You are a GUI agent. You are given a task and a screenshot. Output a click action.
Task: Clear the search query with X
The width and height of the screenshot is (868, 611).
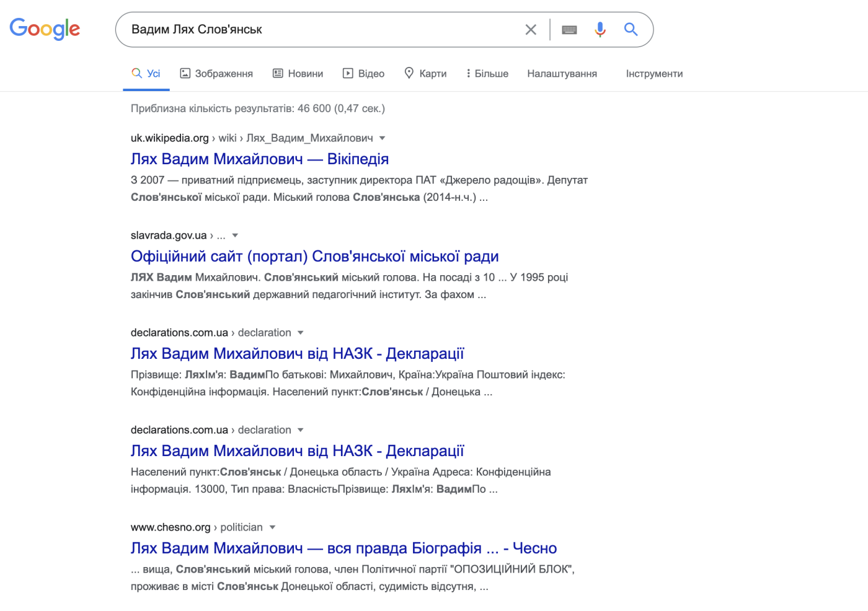531,29
